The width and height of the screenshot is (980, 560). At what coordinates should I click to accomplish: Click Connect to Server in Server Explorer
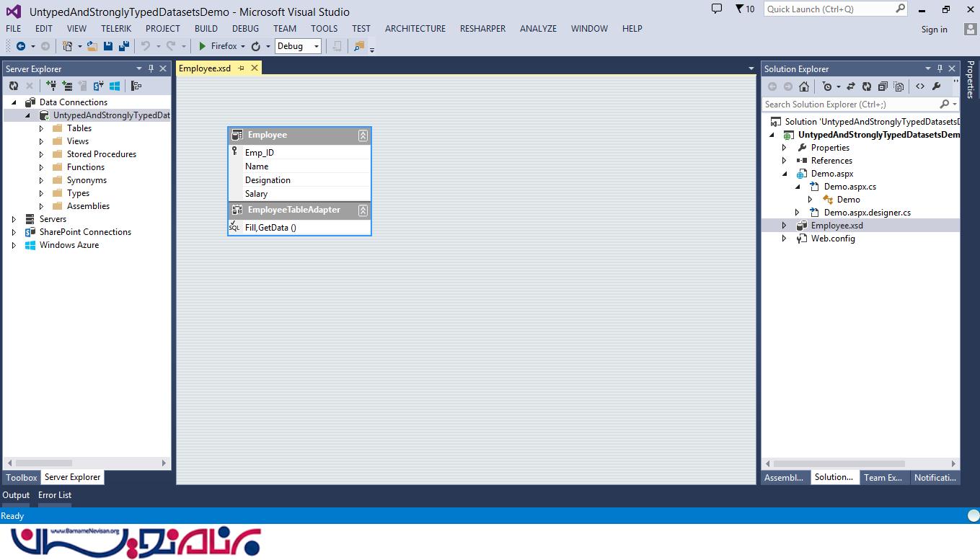pos(67,86)
